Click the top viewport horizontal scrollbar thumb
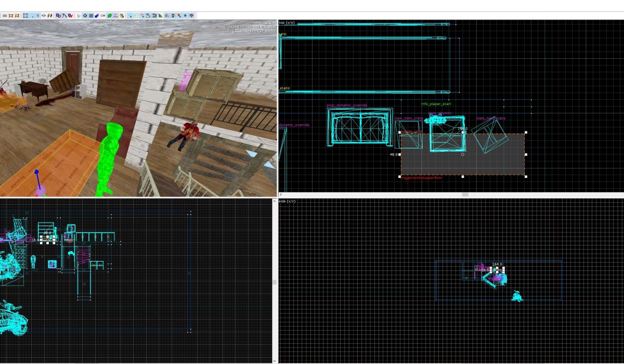Screen dimensions: 624x364 pyautogui.click(x=465, y=194)
